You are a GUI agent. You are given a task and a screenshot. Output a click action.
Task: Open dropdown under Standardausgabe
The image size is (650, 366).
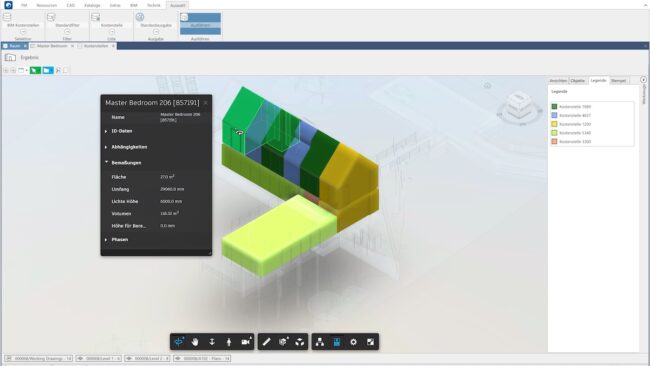tap(156, 32)
